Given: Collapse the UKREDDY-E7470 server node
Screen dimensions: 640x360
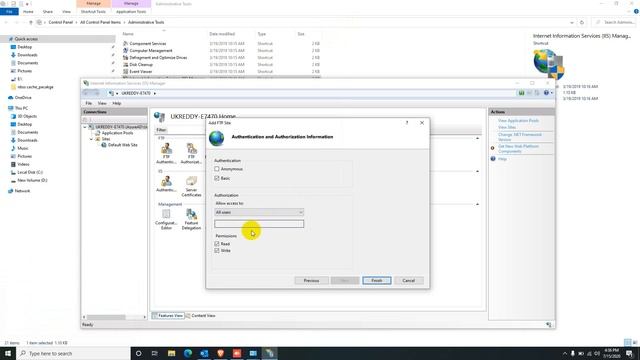Looking at the screenshot, I should [85, 127].
